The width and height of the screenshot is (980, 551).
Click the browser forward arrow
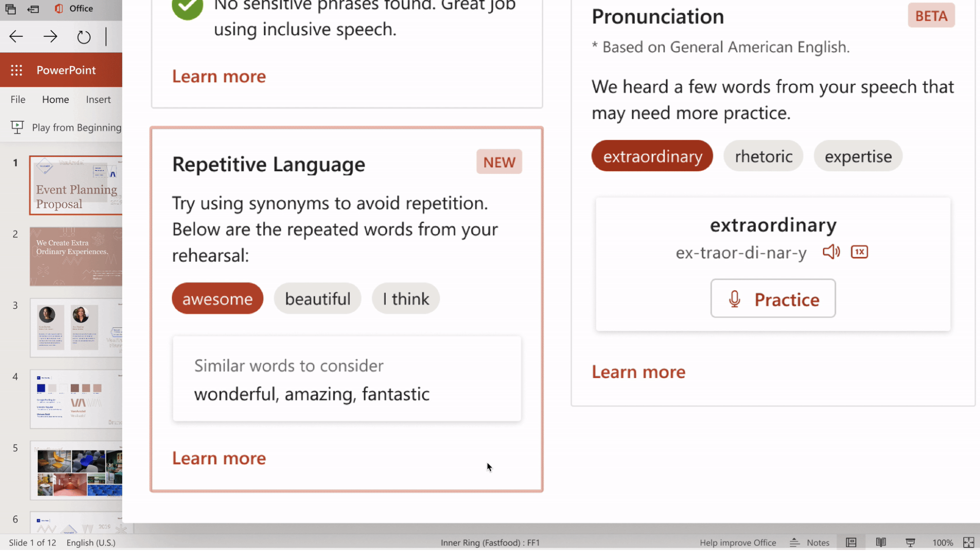50,36
